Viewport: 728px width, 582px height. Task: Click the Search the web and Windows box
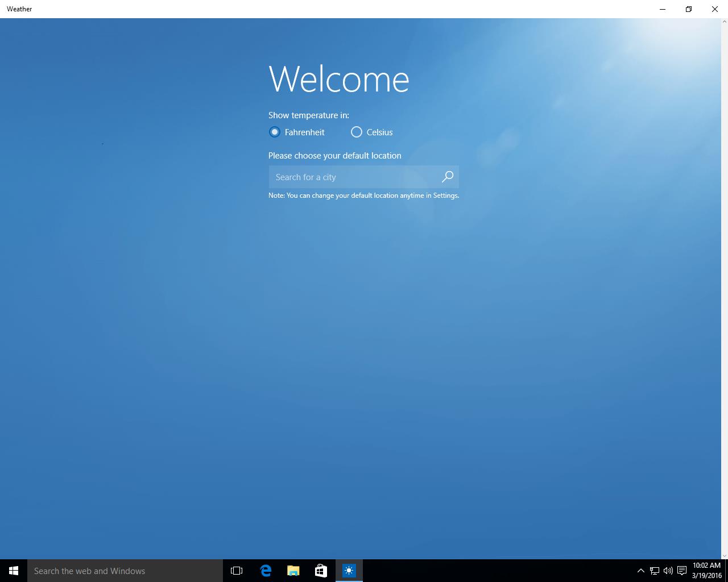click(x=125, y=571)
